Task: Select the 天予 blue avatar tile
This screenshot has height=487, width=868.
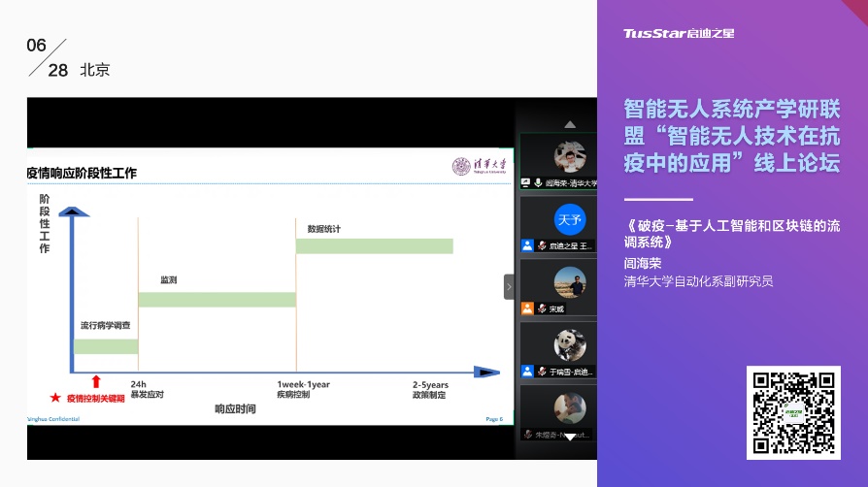Action: tap(569, 219)
